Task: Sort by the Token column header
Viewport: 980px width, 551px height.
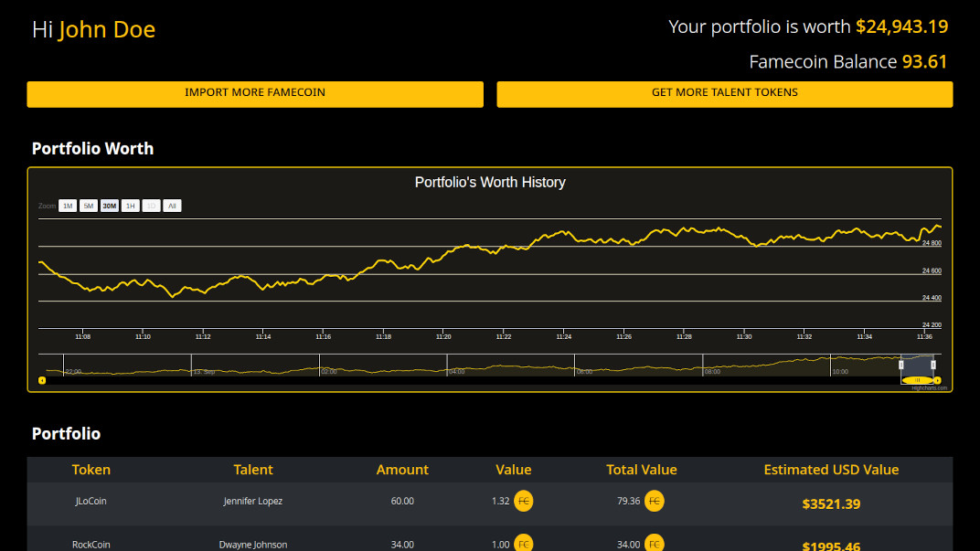Action: (x=91, y=470)
